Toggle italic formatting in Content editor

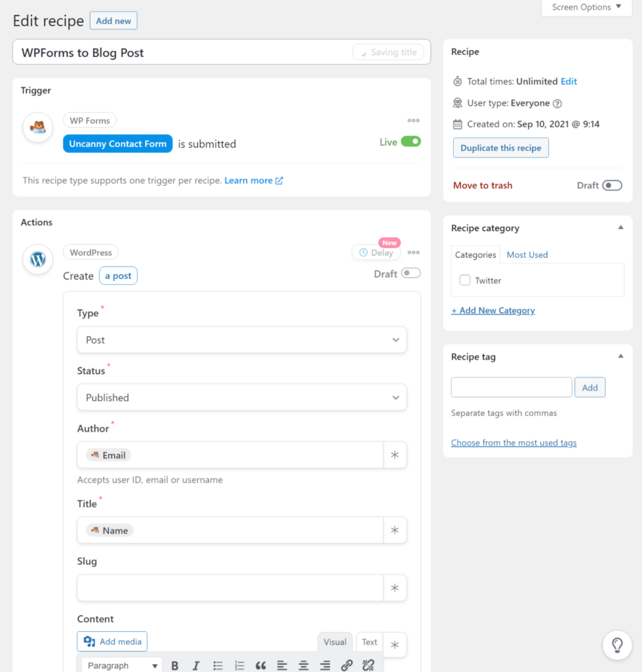tap(195, 665)
